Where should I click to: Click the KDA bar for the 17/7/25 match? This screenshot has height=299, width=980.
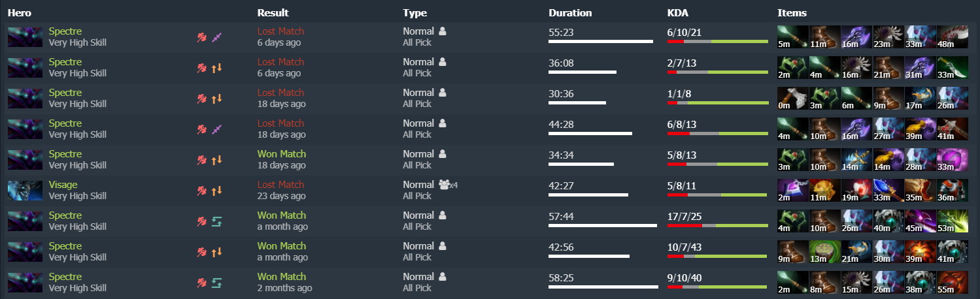[717, 226]
